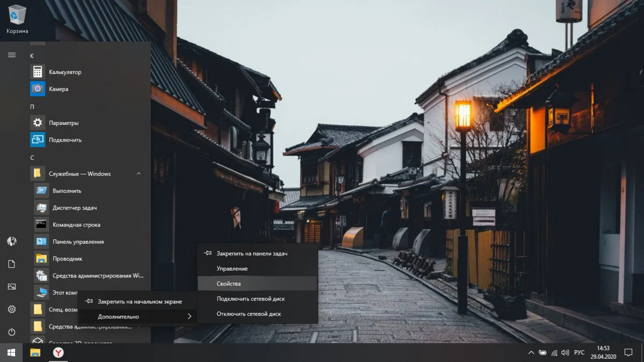644x362 pixels.
Task: Open the Дополнительно submenu
Action: [x=138, y=316]
